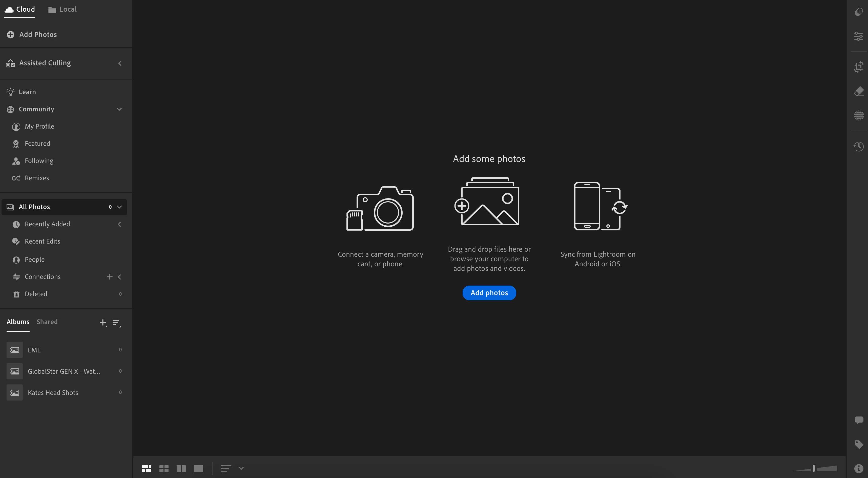Click the drag-and-drop photos icon
The width and height of the screenshot is (868, 478).
tap(487, 201)
